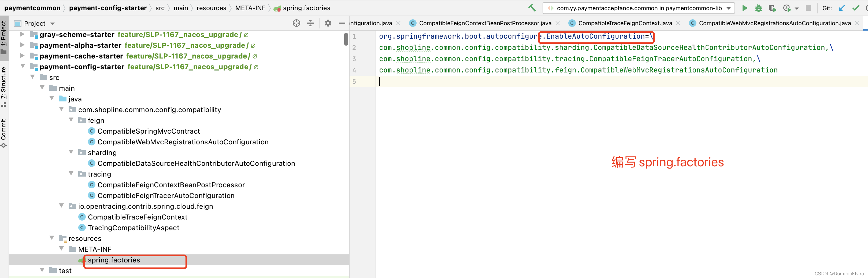The height and width of the screenshot is (278, 868).
Task: Select TracingCompatibilityAspect class
Action: coord(133,228)
